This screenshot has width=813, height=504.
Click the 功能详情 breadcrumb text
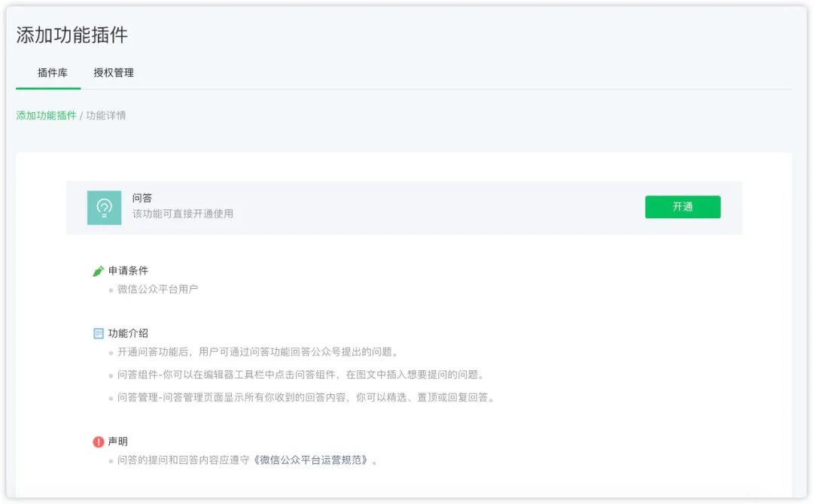106,115
